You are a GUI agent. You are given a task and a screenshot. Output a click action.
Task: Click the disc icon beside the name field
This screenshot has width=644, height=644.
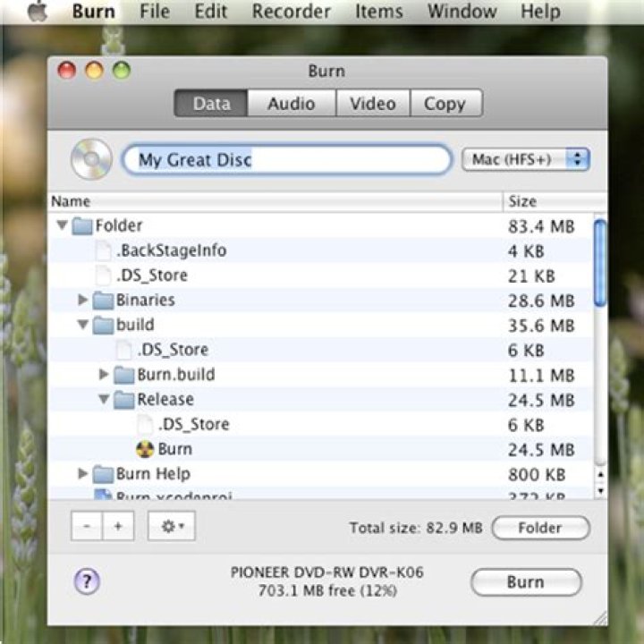(x=91, y=159)
